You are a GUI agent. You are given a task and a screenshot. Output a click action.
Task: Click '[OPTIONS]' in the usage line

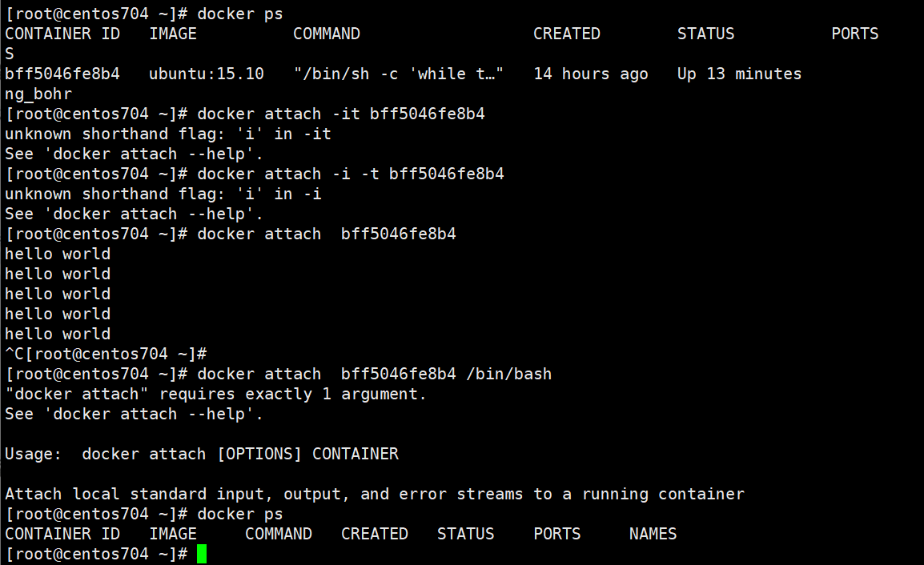[x=259, y=455]
